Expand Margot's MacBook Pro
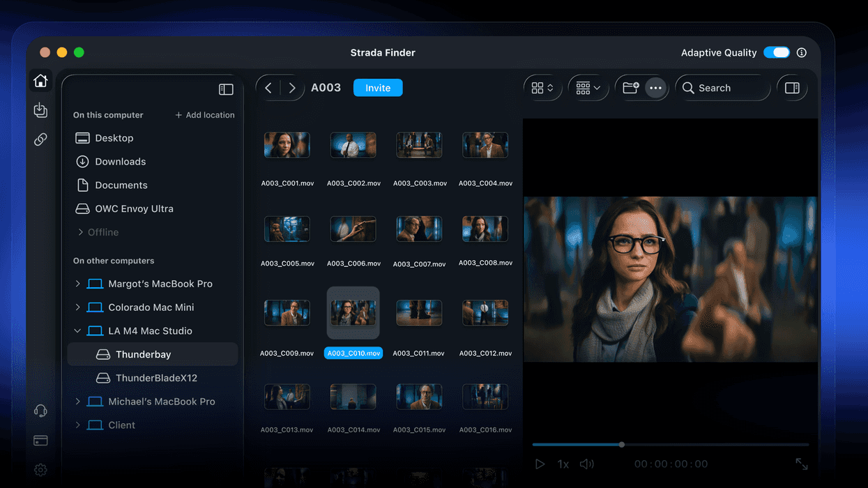This screenshot has width=868, height=488. (77, 284)
